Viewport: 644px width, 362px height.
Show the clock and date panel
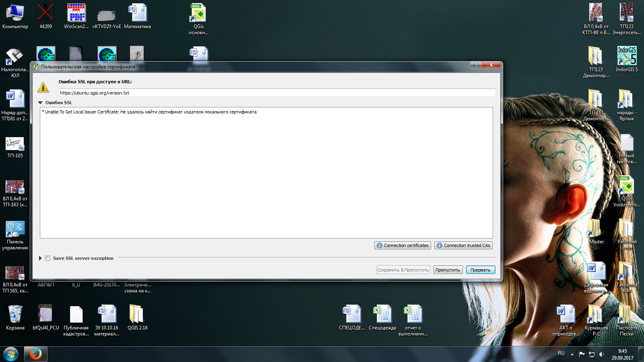[622, 354]
